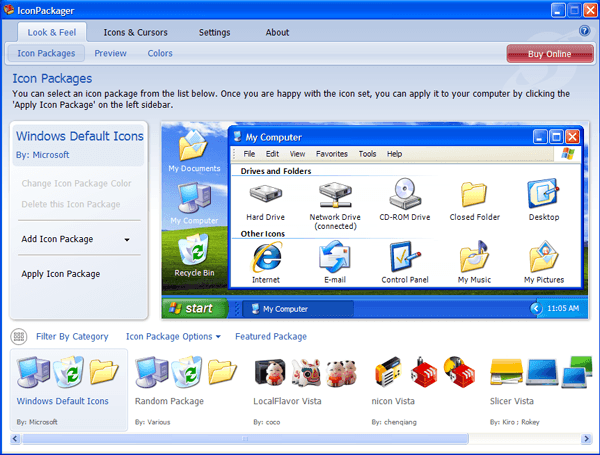Viewport: 600px width, 455px height.
Task: Click the My Music folder icon
Action: tap(474, 256)
